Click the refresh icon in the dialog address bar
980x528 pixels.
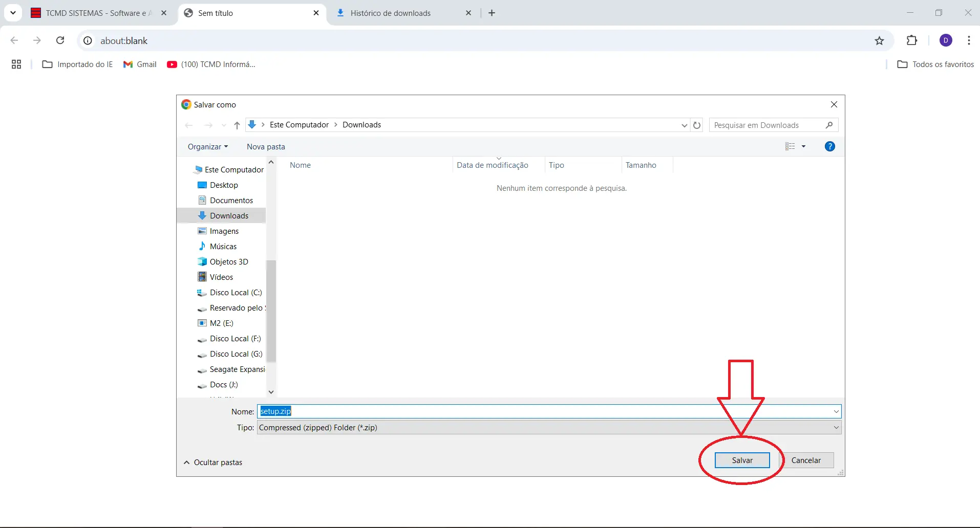click(x=697, y=125)
